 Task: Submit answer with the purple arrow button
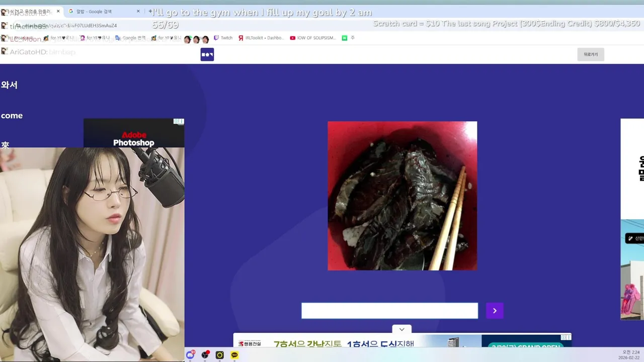(495, 311)
